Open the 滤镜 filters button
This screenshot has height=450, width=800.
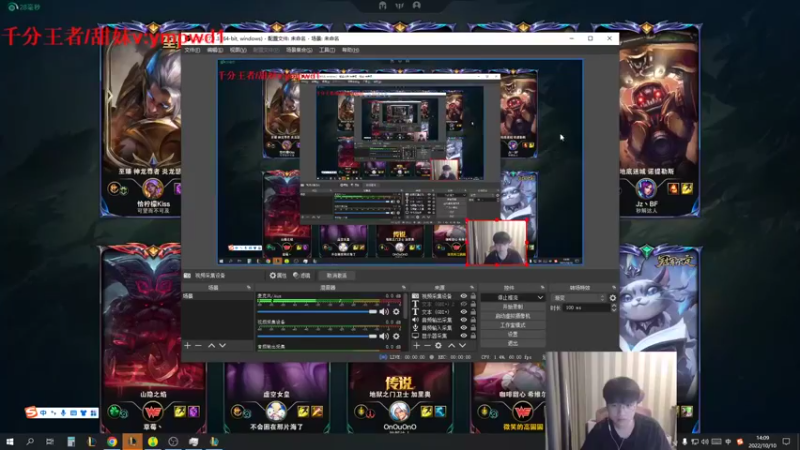[x=302, y=276]
